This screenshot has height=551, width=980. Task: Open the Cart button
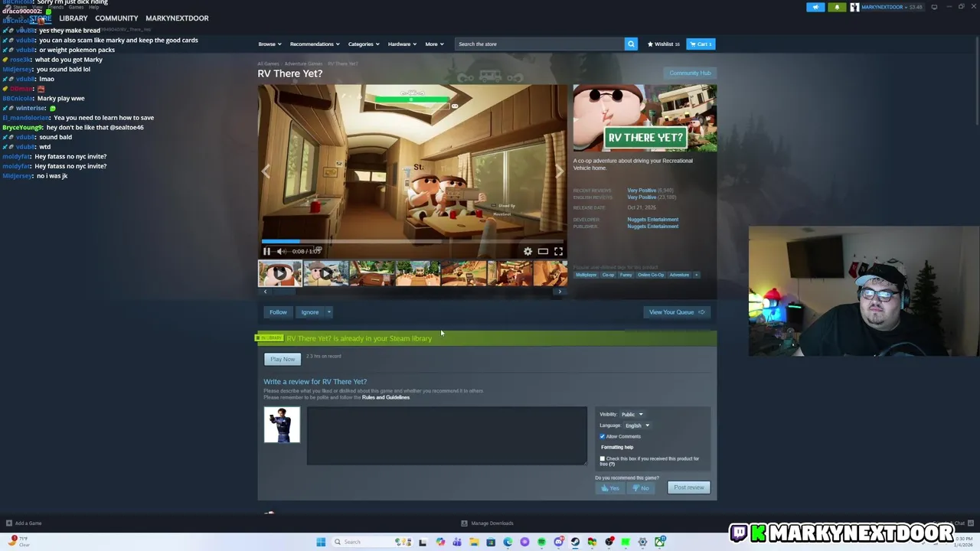[701, 44]
